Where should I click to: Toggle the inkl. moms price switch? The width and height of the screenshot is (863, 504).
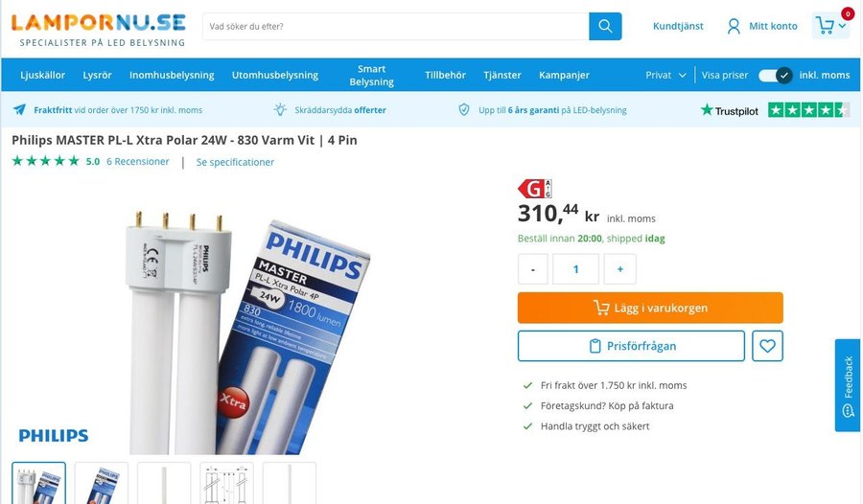point(775,75)
